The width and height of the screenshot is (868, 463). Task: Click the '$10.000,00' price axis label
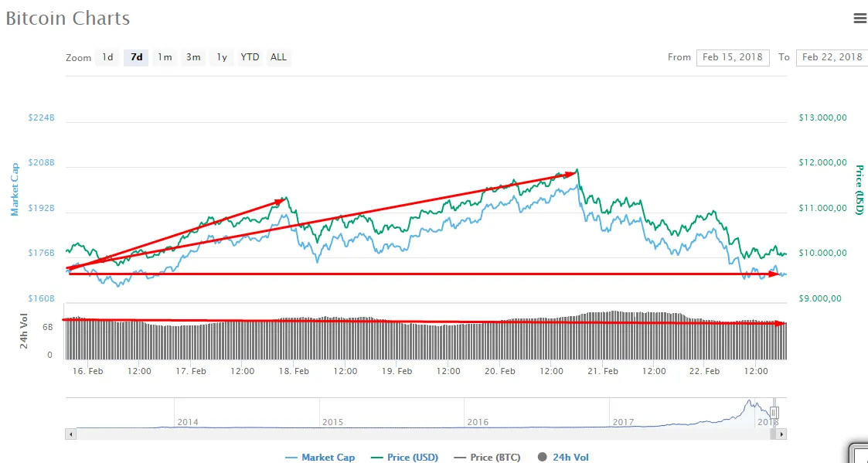822,253
